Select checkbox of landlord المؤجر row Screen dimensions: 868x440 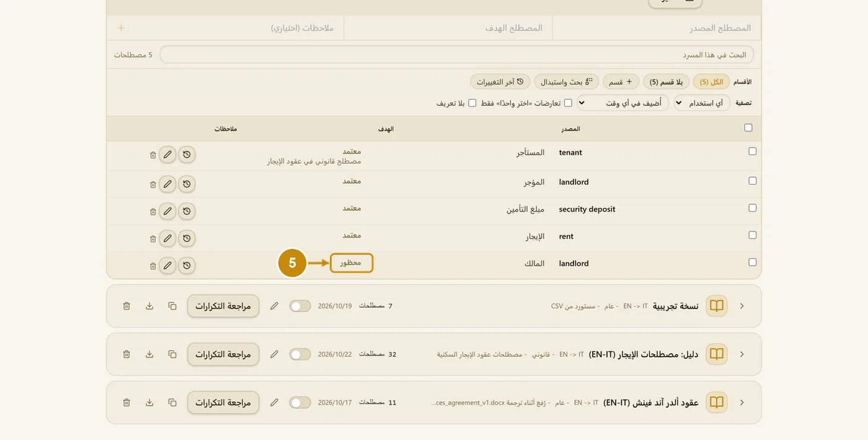tap(753, 181)
